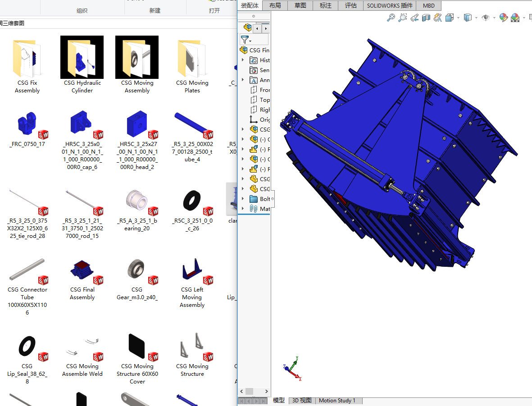Click the Zoom to Fit icon

click(x=391, y=18)
